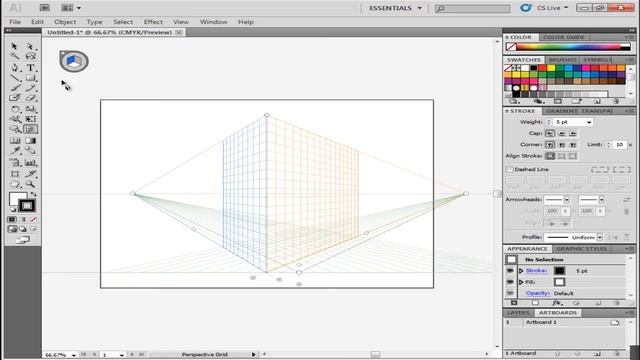Image resolution: width=640 pixels, height=360 pixels.
Task: Select the Blob Brush tool
Action: click(15, 98)
